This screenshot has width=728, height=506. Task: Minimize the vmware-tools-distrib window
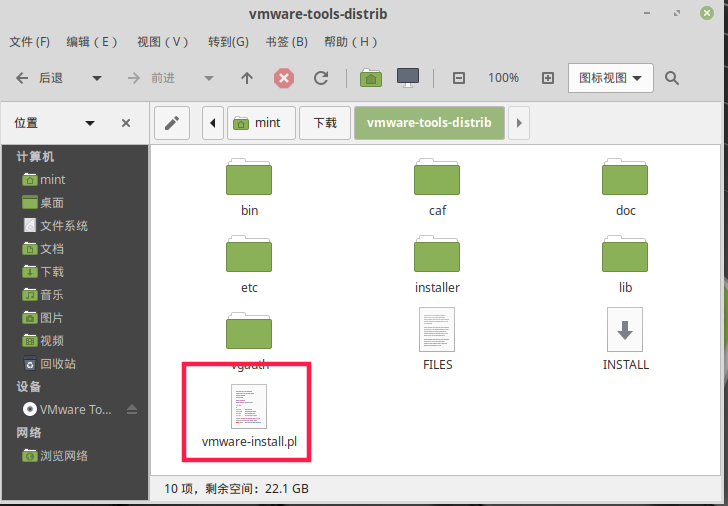click(x=647, y=13)
